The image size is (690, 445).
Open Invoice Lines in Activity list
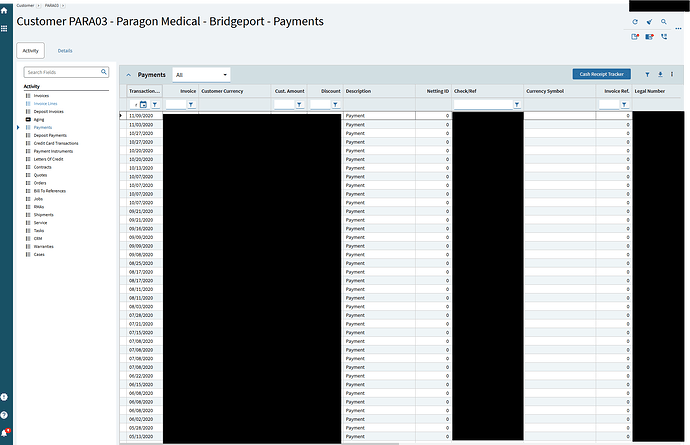[45, 103]
